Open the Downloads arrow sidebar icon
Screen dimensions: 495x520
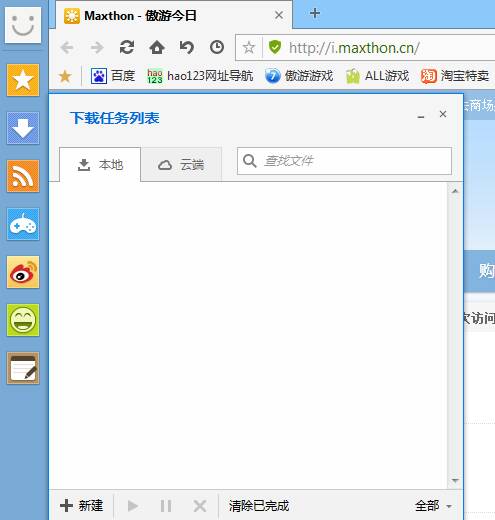23,128
